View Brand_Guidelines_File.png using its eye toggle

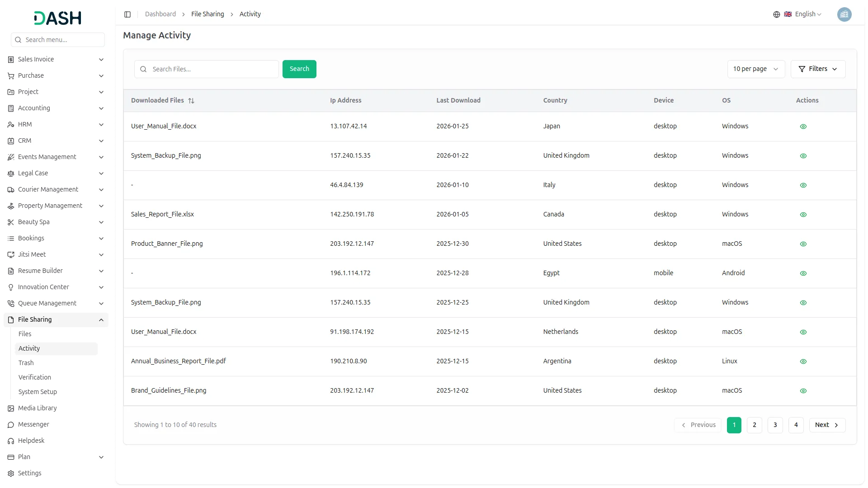click(803, 391)
